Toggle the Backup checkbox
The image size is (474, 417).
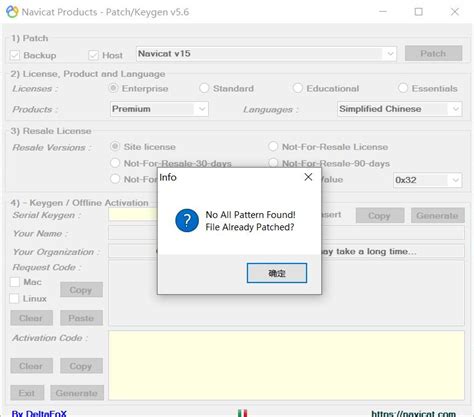[15, 55]
